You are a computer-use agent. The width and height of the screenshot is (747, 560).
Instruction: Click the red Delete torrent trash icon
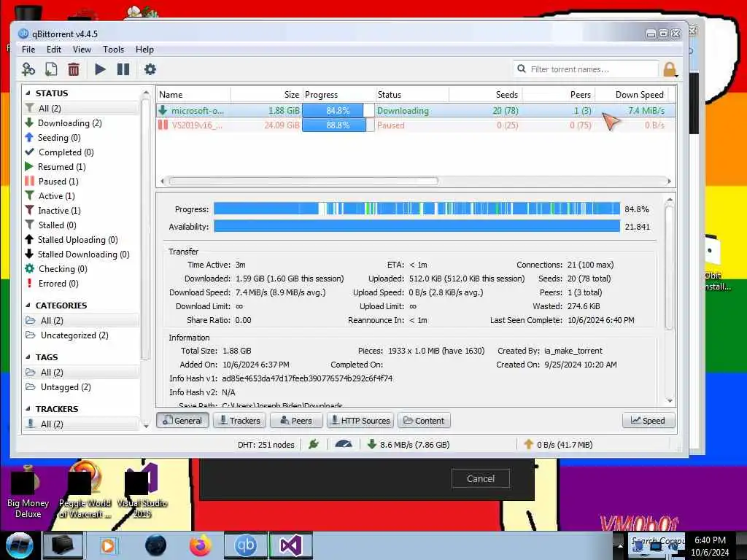tap(74, 69)
